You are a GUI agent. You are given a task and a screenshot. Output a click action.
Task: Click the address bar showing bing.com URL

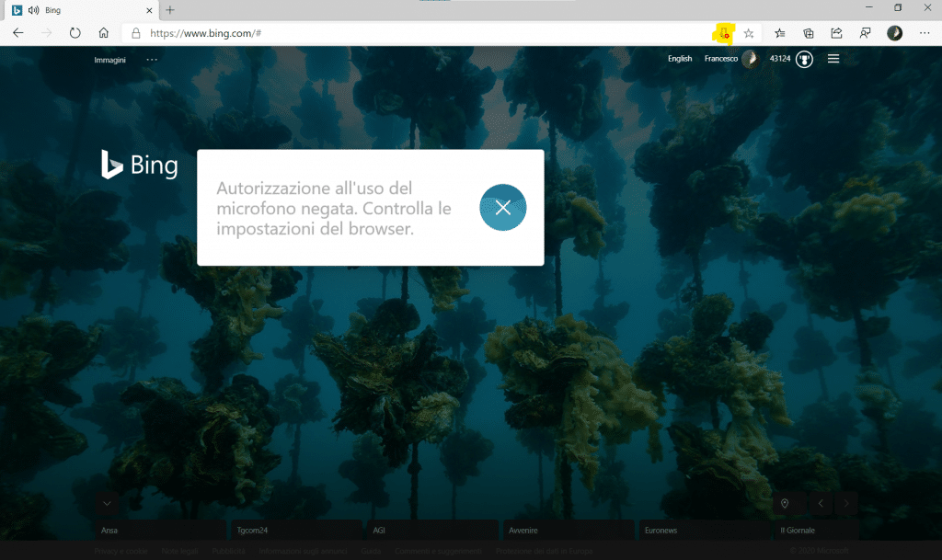tap(414, 33)
